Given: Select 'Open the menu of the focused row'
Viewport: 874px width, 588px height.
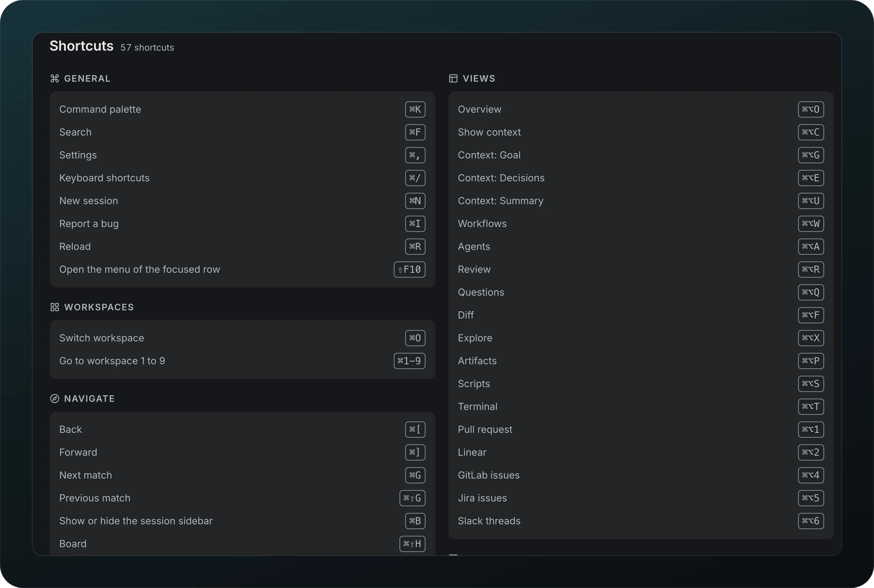Looking at the screenshot, I should pos(242,269).
